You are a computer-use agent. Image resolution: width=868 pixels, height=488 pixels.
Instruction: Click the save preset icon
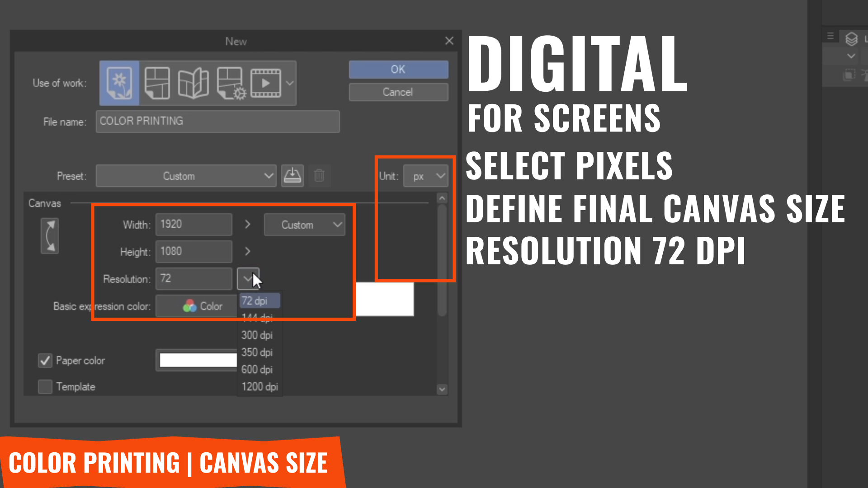click(x=292, y=175)
